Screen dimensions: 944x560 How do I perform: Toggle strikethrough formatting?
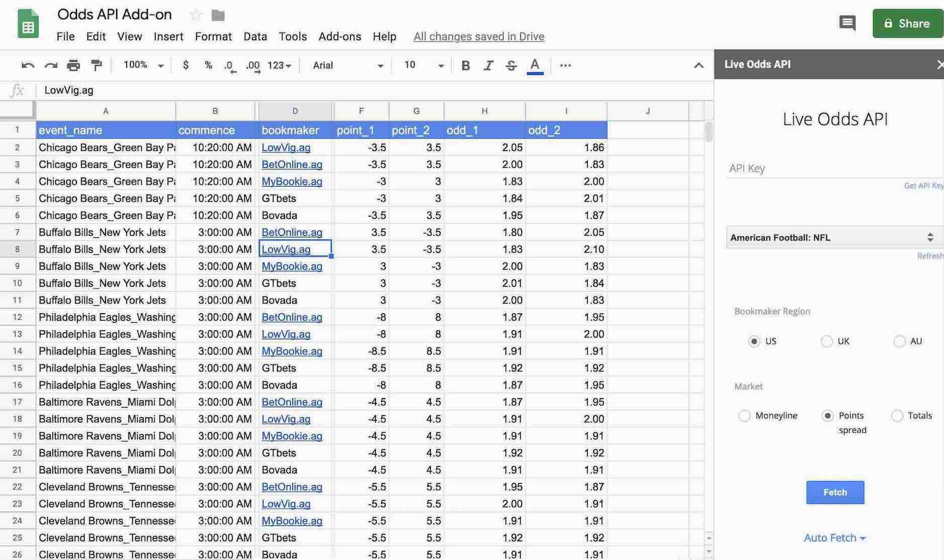(511, 65)
